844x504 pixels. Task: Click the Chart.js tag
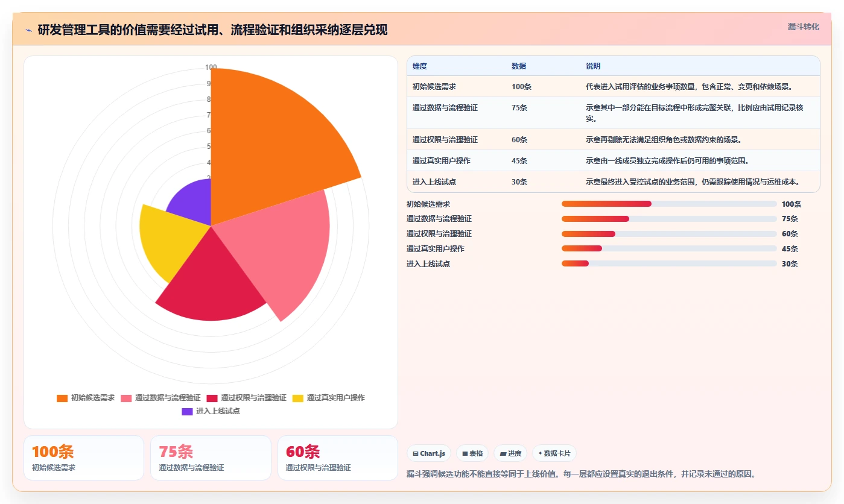point(429,453)
